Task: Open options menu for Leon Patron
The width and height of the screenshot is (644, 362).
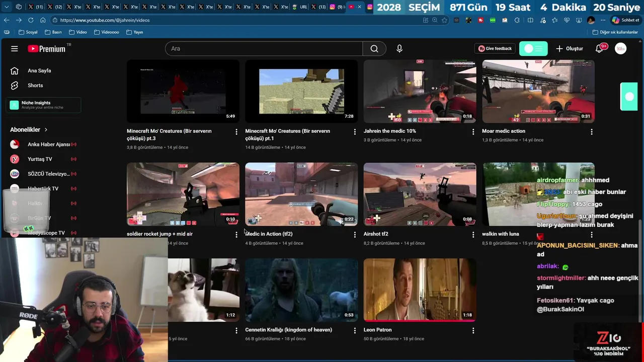Action: pyautogui.click(x=473, y=331)
